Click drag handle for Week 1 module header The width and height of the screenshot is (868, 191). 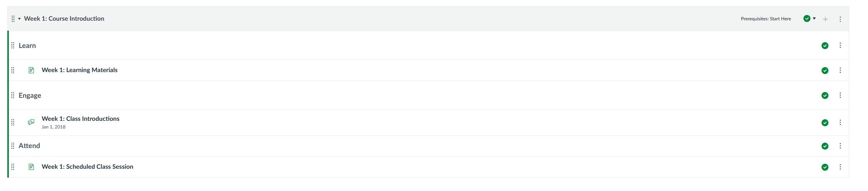13,19
